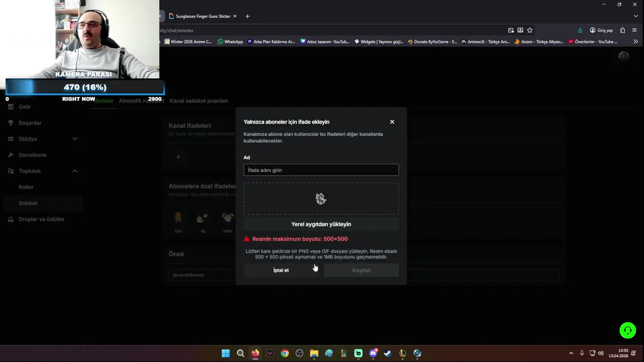
Task: Open Windows taskbar search
Action: (240, 353)
